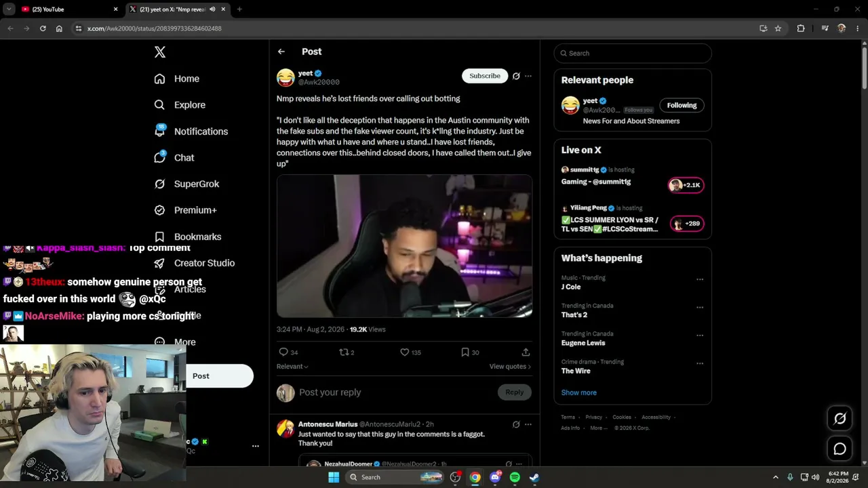This screenshot has width=868, height=488.
Task: Open Premium+ in the sidebar
Action: point(185,210)
